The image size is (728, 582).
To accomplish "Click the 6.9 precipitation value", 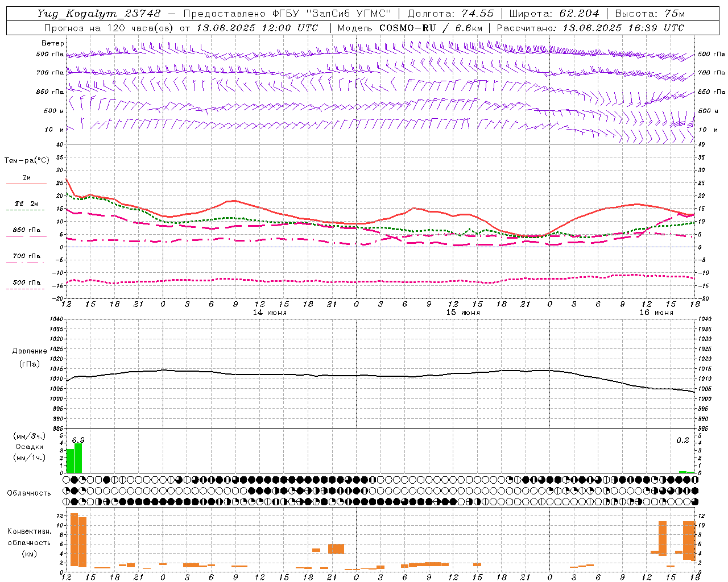I will [x=78, y=440].
